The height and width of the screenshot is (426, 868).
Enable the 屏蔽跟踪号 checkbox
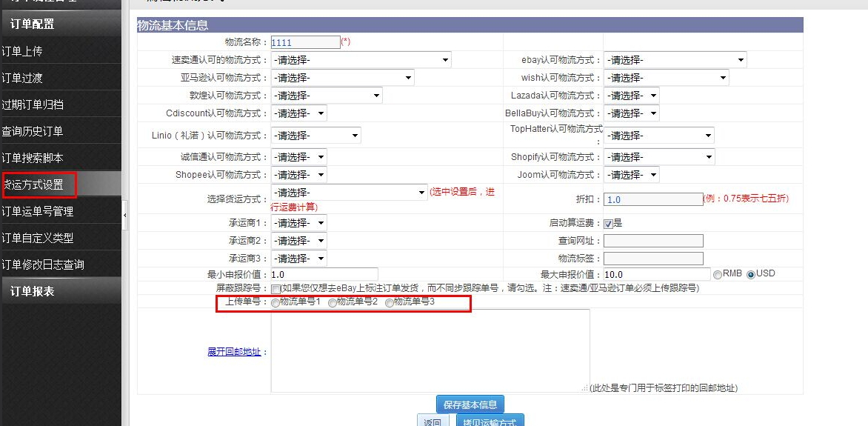pyautogui.click(x=276, y=288)
